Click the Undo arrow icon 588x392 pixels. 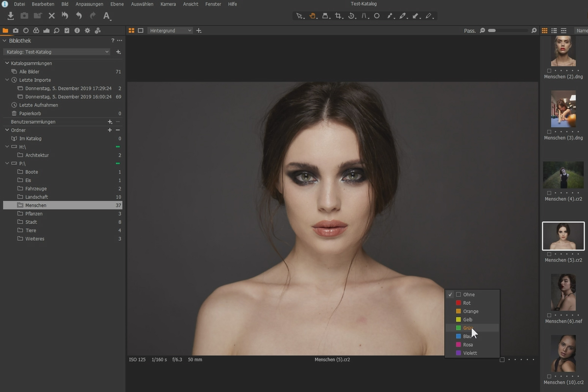point(78,16)
